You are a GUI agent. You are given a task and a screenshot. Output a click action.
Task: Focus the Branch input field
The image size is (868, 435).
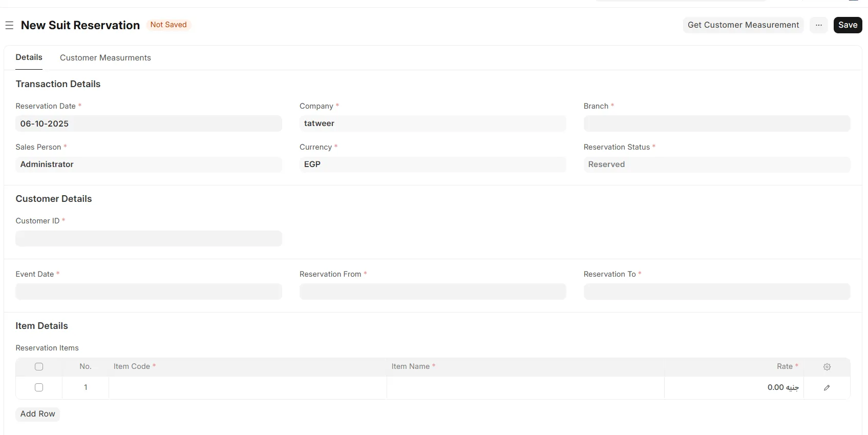[x=716, y=123]
